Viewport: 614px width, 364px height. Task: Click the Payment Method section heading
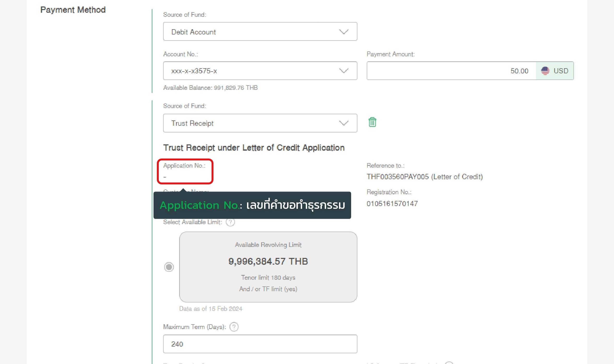73,10
